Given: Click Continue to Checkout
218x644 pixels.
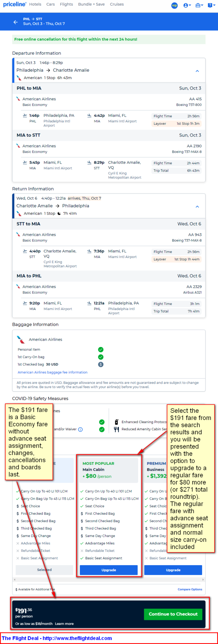Looking at the screenshot, I should (x=173, y=614).
